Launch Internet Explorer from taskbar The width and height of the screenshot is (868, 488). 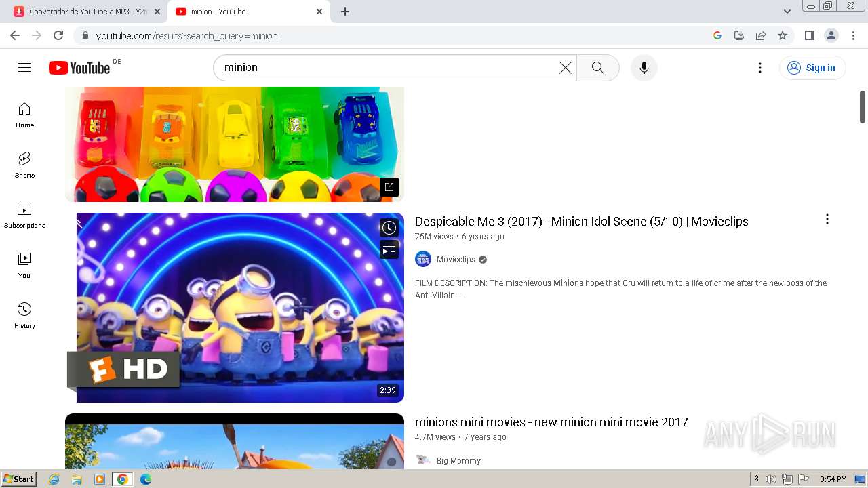point(54,479)
